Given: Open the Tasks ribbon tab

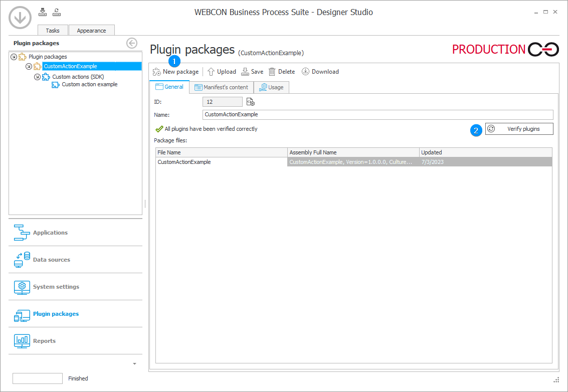Looking at the screenshot, I should (53, 31).
